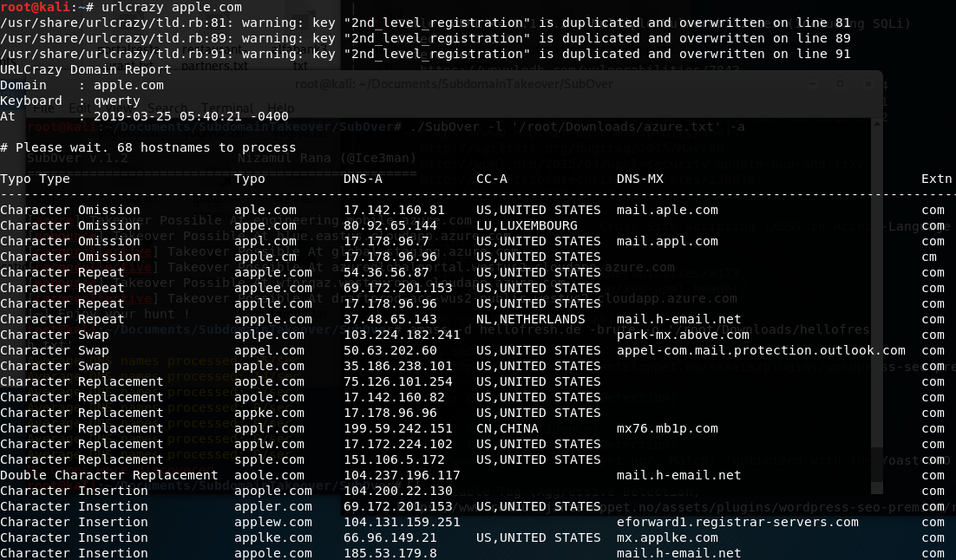The image size is (956, 560).
Task: Open the Search menu in SubOver terminal window
Action: 167,107
